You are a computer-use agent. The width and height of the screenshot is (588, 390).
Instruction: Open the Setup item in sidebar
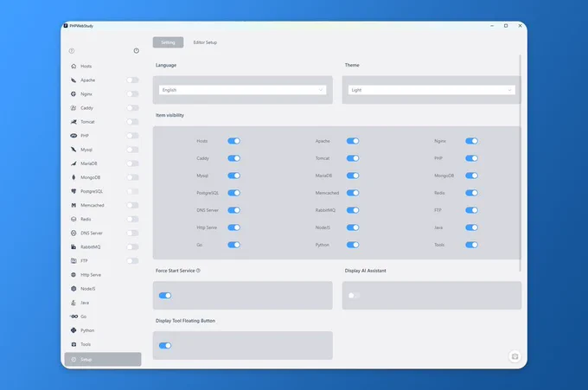click(x=103, y=359)
